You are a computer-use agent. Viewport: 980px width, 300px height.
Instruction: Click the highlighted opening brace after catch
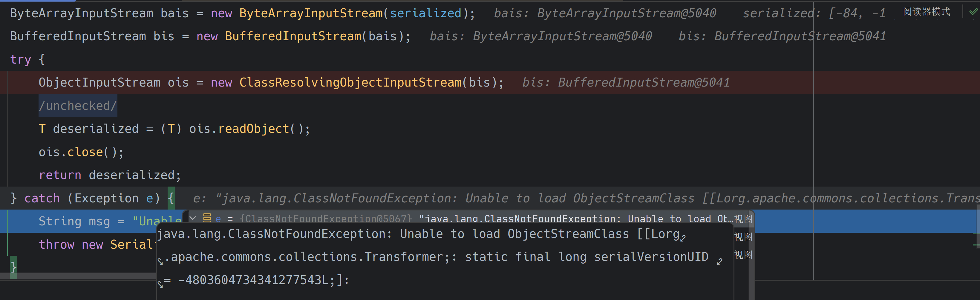coord(171,198)
